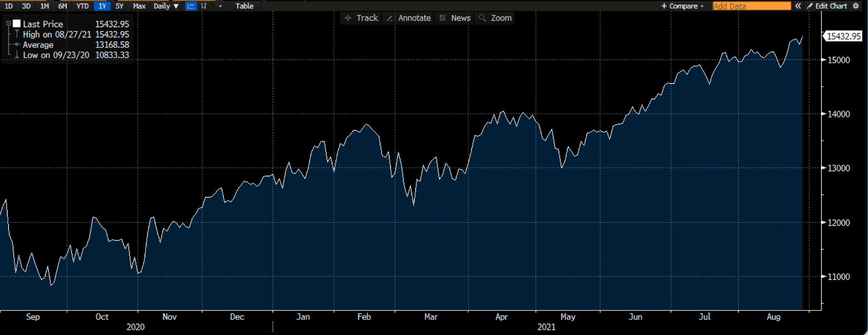Select the YTD time range
This screenshot has height=335, width=868.
click(x=82, y=6)
